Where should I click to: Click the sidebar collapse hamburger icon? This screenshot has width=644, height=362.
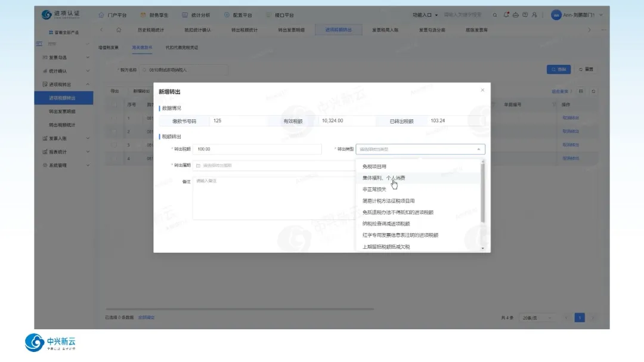(39, 44)
